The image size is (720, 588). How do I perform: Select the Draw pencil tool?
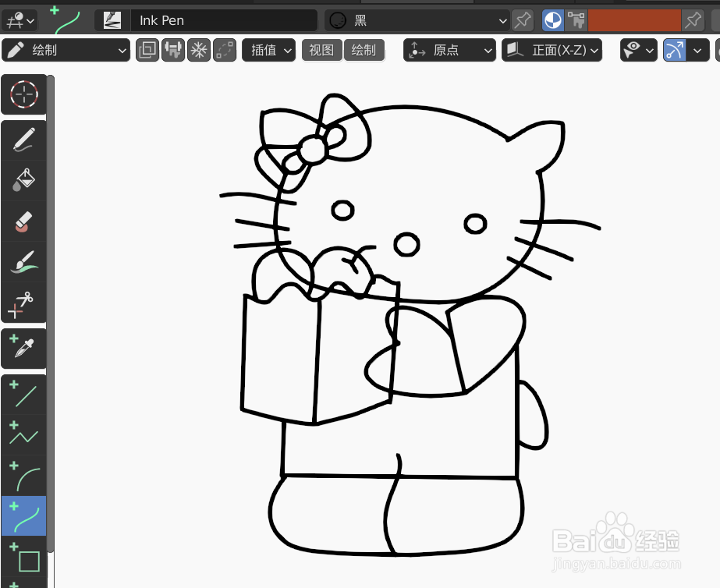tap(23, 139)
